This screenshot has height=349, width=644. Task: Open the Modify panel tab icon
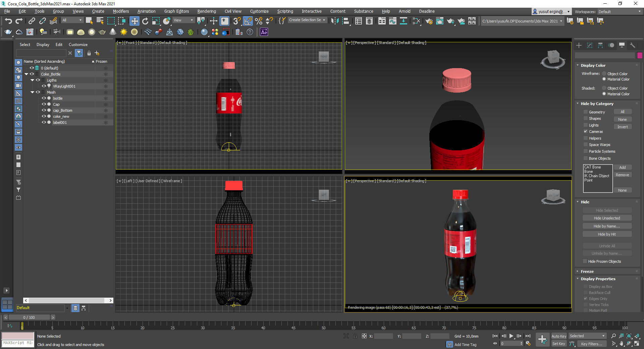pyautogui.click(x=590, y=45)
